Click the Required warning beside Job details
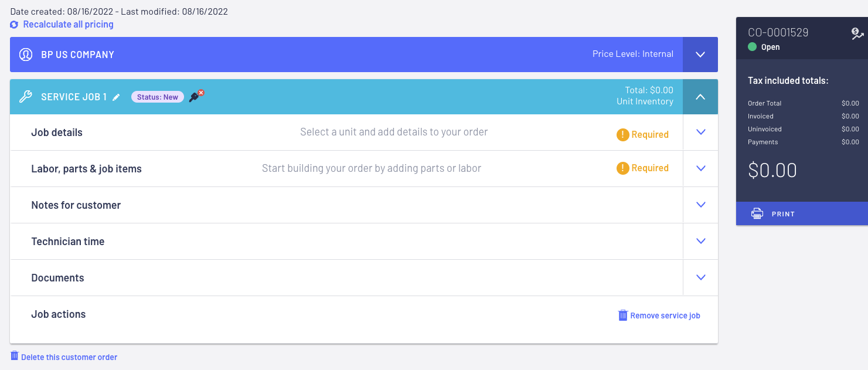Screen dimensions: 868x370 642,135
